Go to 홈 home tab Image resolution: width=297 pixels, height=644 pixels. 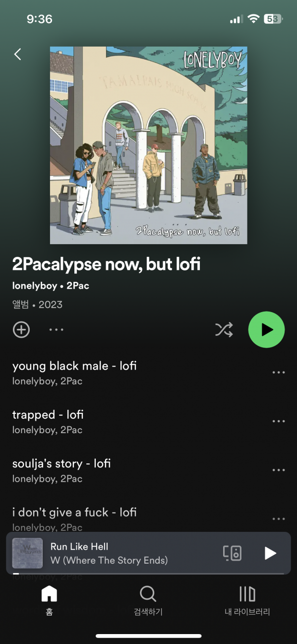pos(49,600)
